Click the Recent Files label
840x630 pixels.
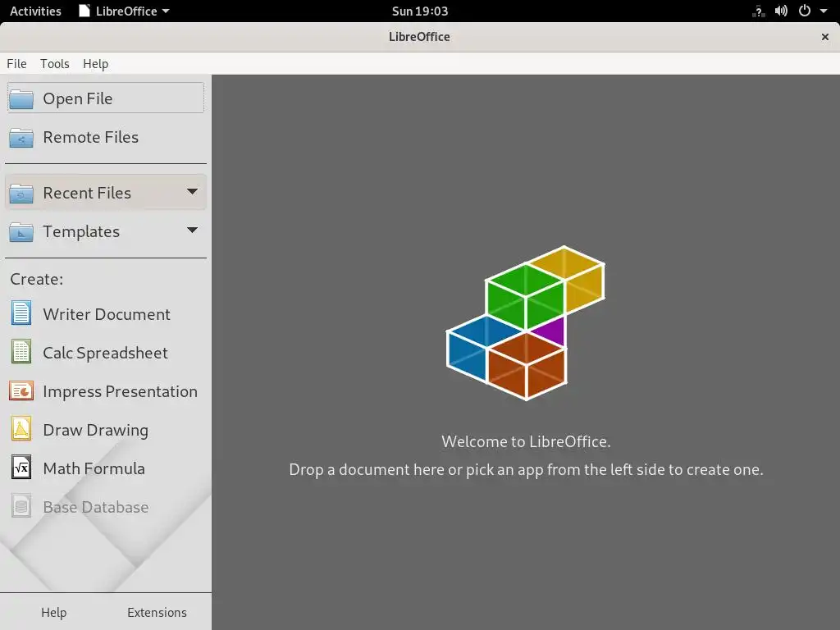(87, 193)
